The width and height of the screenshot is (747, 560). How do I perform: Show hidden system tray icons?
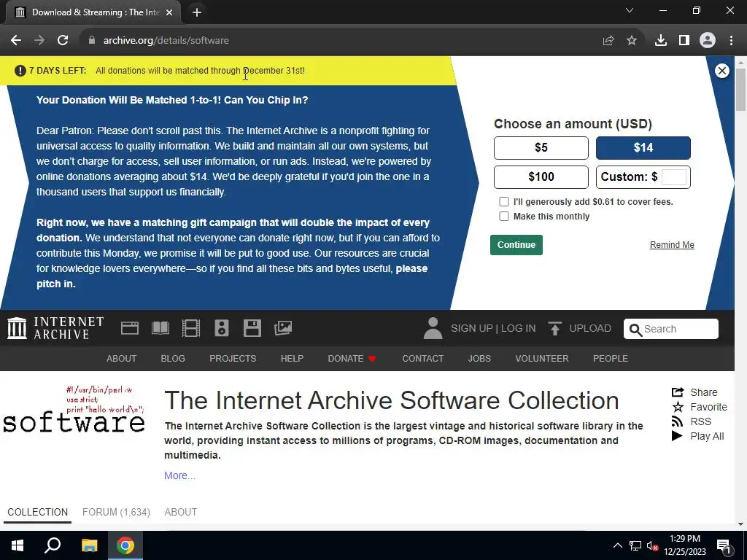coord(617,545)
